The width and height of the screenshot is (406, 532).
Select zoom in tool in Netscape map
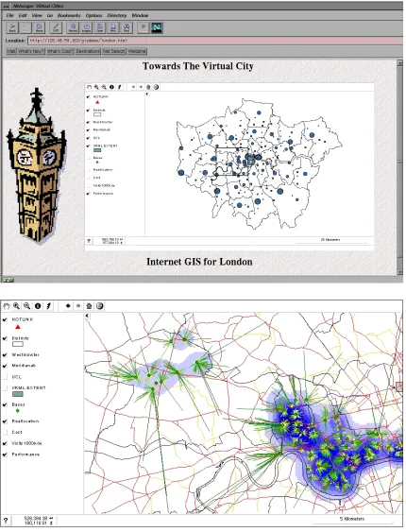click(x=96, y=87)
